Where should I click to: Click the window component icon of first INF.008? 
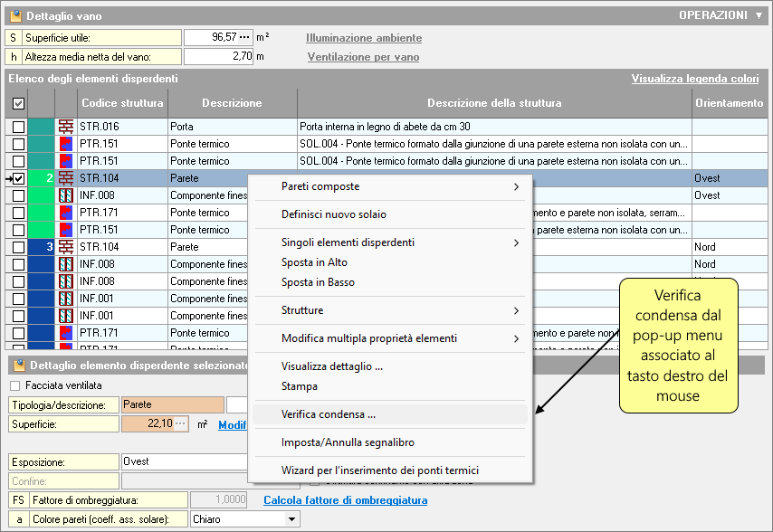coord(66,195)
